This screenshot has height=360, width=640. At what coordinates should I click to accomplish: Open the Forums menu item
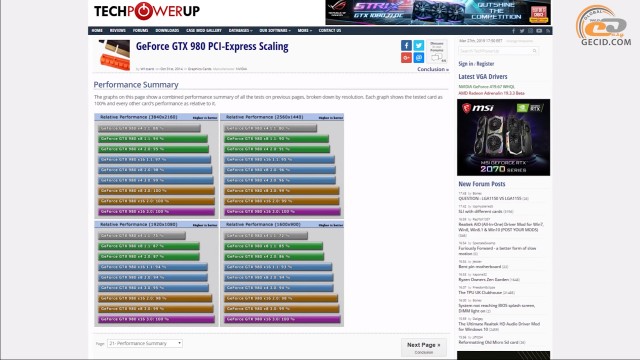(140, 31)
